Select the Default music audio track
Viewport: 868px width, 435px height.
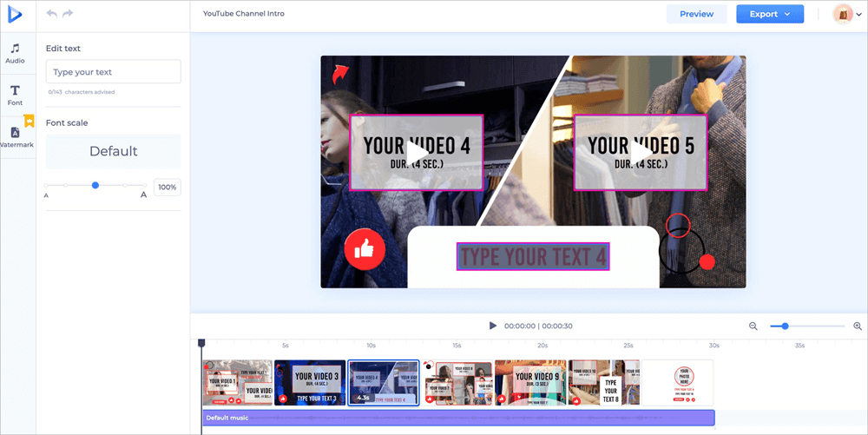pos(457,418)
